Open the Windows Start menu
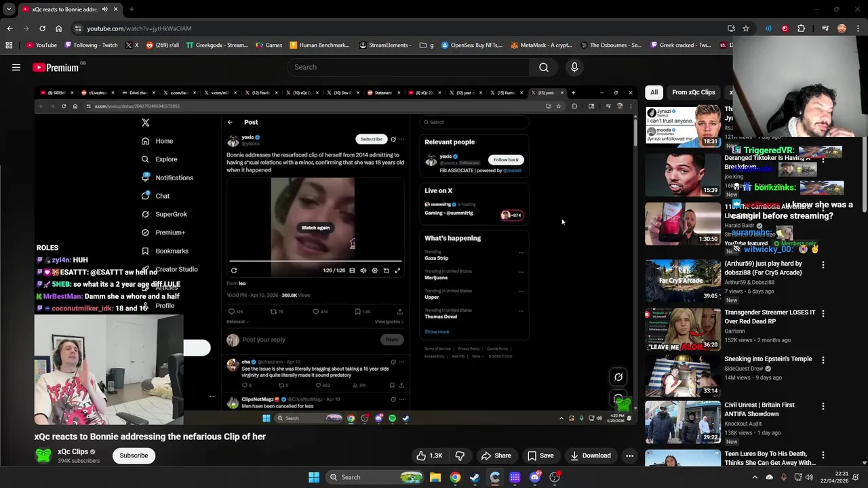This screenshot has width=868, height=488. pos(313,477)
